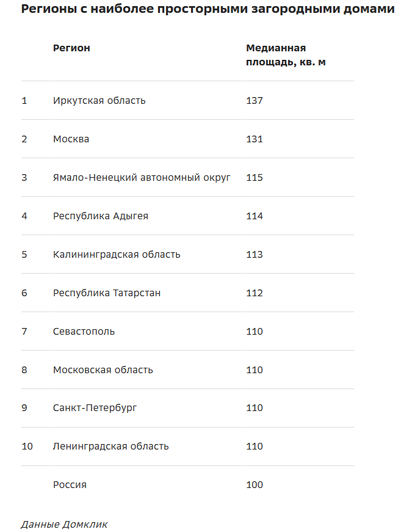Click the "Россия" summary row label
The image size is (401, 532).
(70, 485)
